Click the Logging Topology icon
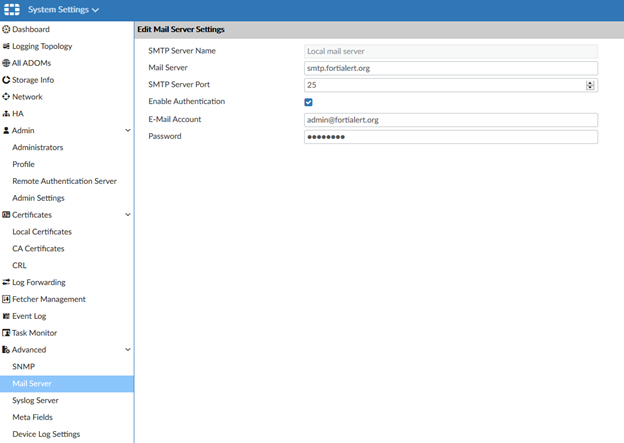624x443 pixels. coord(6,47)
